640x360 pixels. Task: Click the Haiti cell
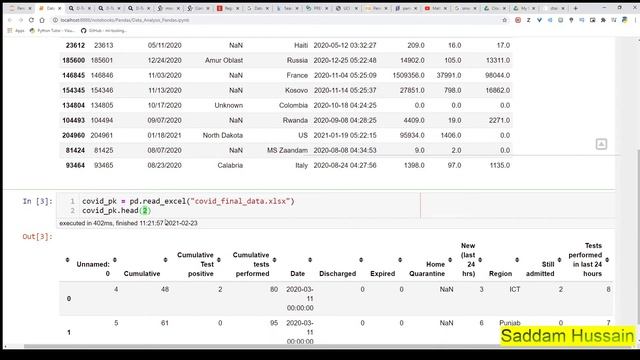click(301, 45)
